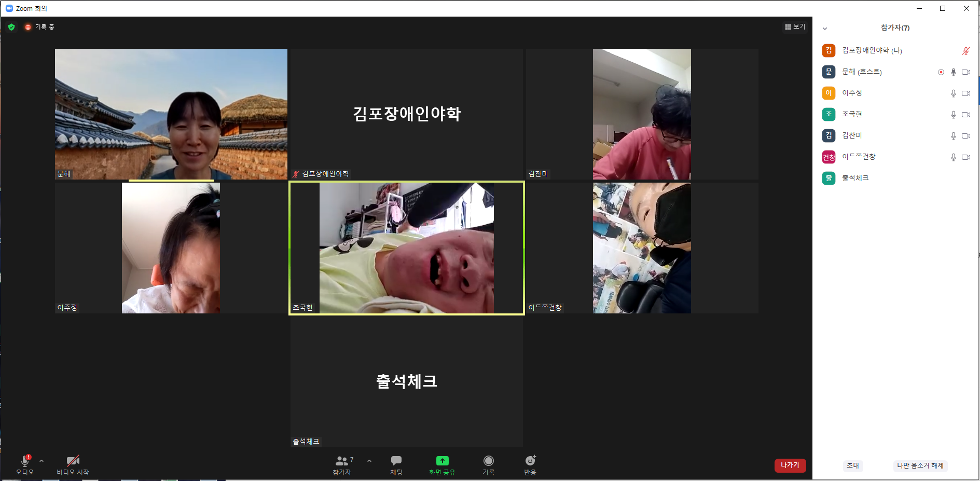The width and height of the screenshot is (980, 481).
Task: Click camera icon for 이주정
Action: tap(966, 93)
